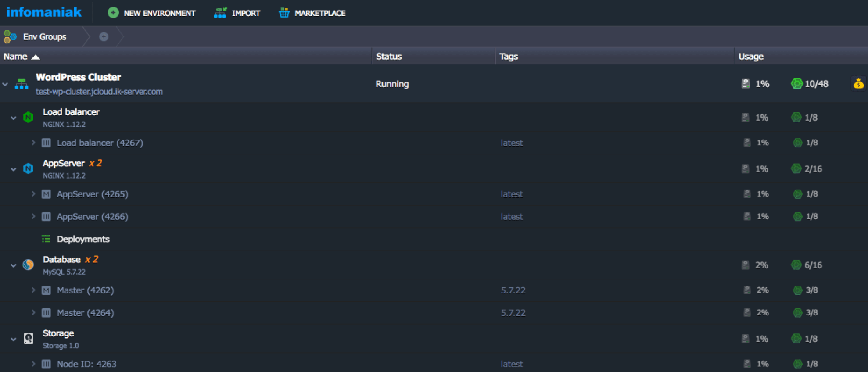Click latest tag of AppServer (4265)
868x372 pixels.
click(x=512, y=194)
